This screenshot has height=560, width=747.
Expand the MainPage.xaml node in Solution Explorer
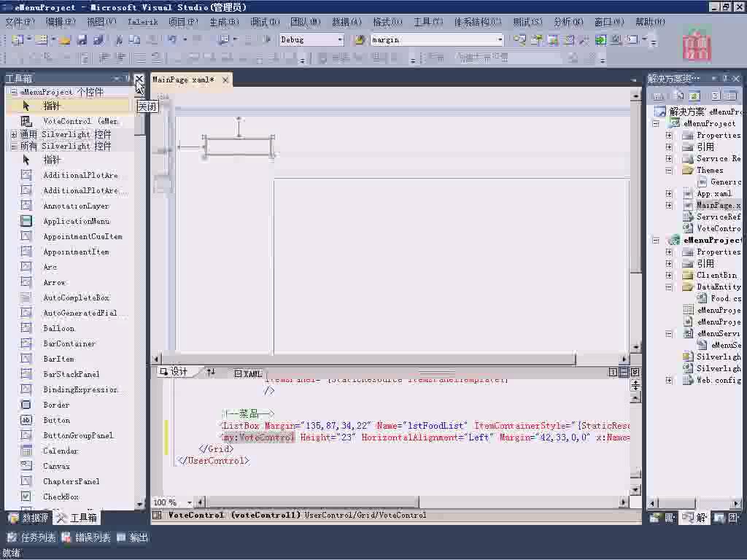click(x=669, y=205)
